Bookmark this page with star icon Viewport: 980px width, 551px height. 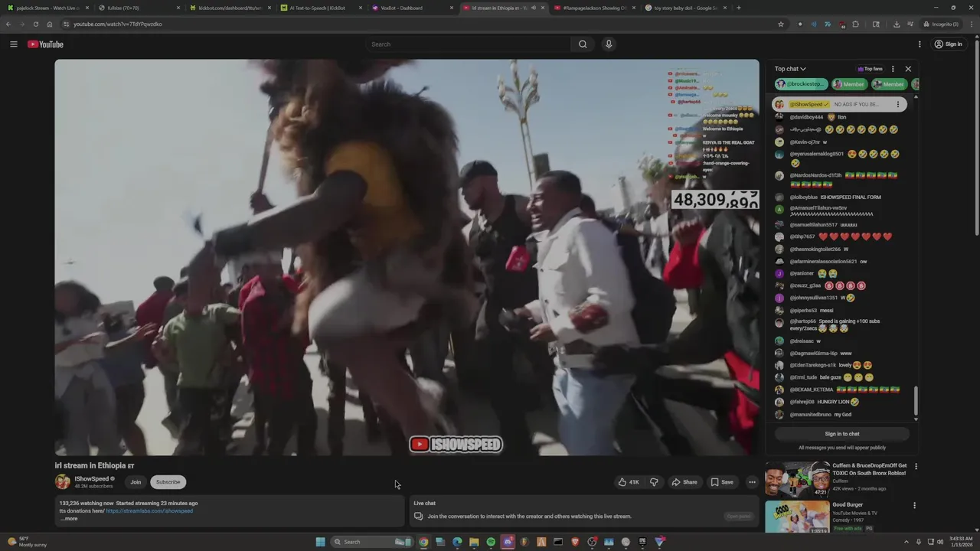point(780,24)
